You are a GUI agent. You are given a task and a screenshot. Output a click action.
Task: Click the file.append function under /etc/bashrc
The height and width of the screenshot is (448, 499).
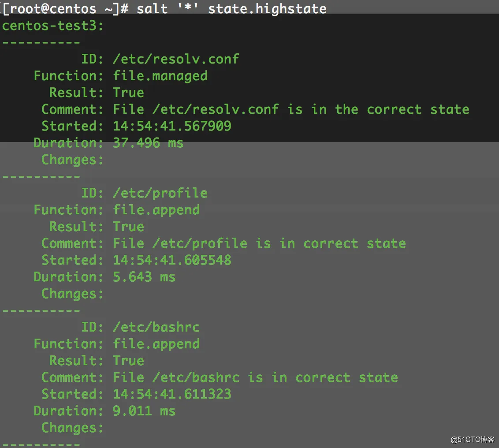point(156,343)
